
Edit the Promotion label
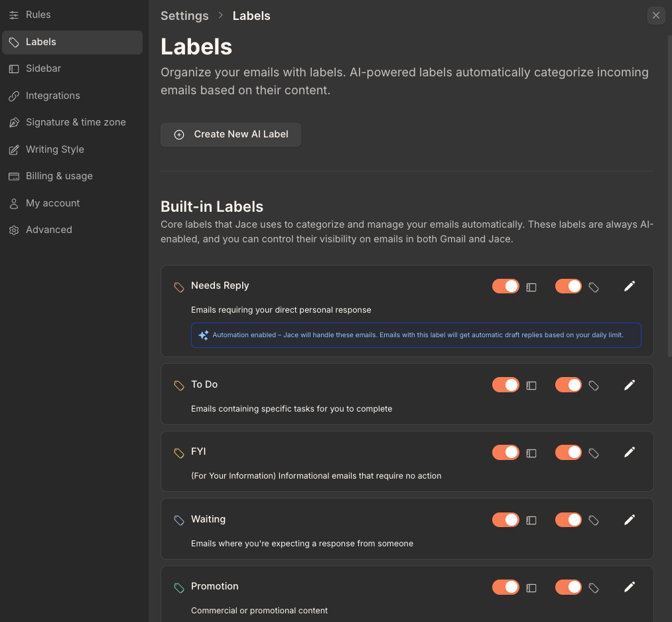click(x=630, y=587)
